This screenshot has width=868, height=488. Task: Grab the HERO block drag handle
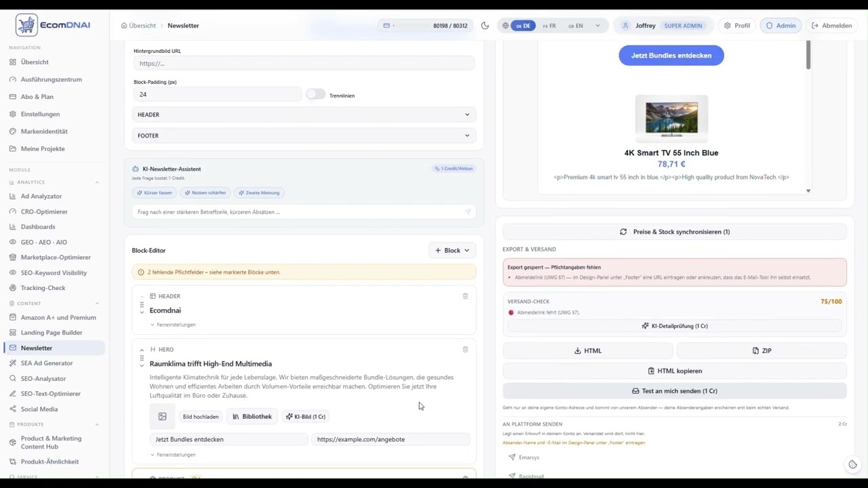pos(142,358)
